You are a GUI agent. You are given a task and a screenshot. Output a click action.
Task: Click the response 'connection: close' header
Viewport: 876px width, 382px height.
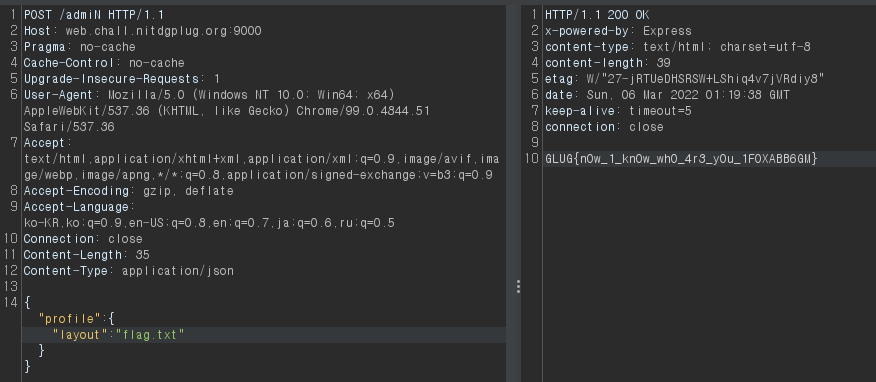[x=604, y=127]
